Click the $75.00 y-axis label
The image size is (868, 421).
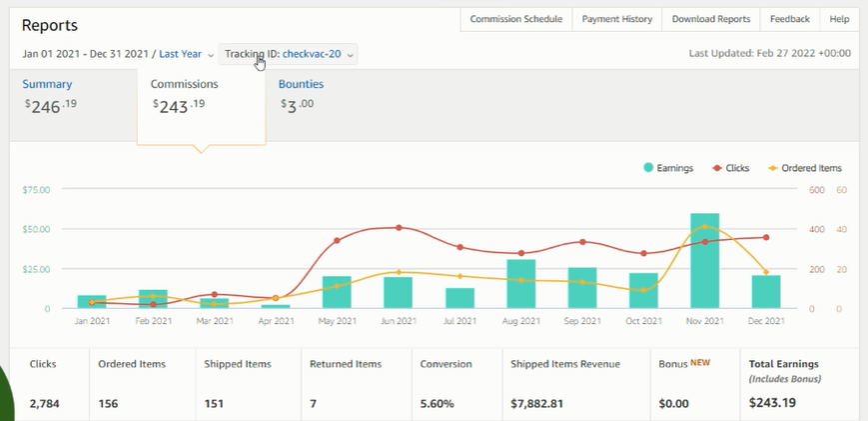pos(36,189)
